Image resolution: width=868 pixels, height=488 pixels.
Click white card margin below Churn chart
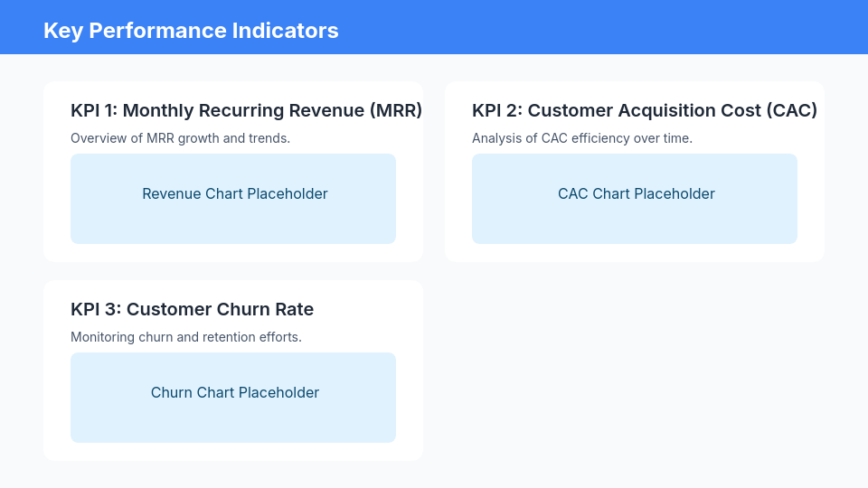click(233, 452)
